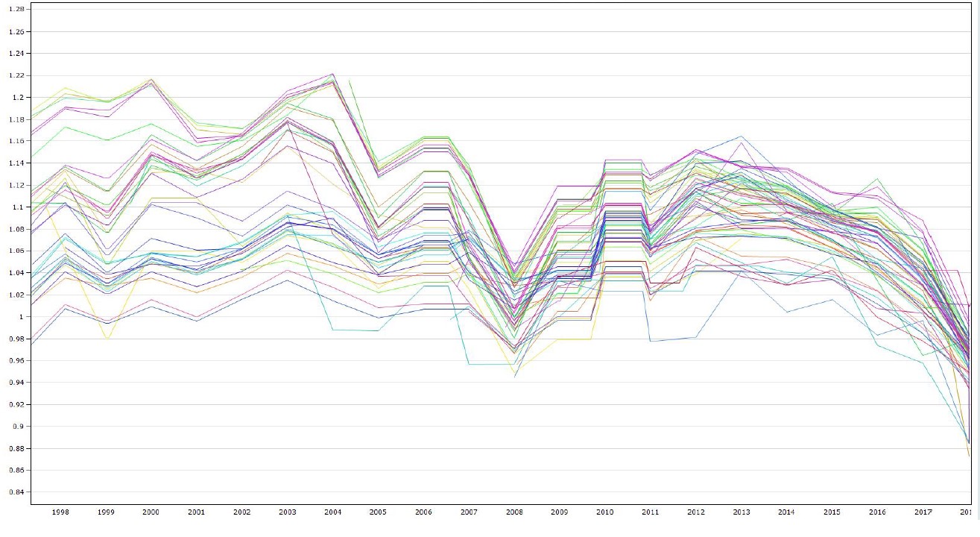Select the 2000 year tick label
Screen dimensions: 980x537
(150, 512)
